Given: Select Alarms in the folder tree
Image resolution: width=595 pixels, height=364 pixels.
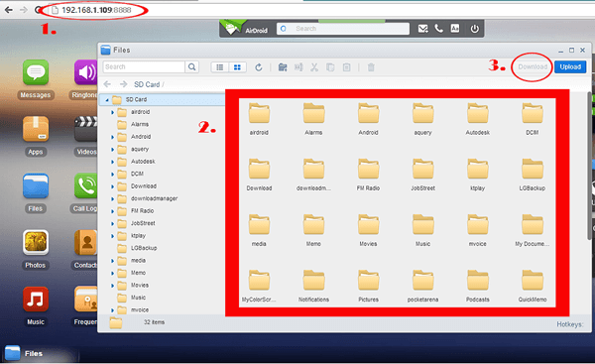Looking at the screenshot, I should (x=140, y=124).
